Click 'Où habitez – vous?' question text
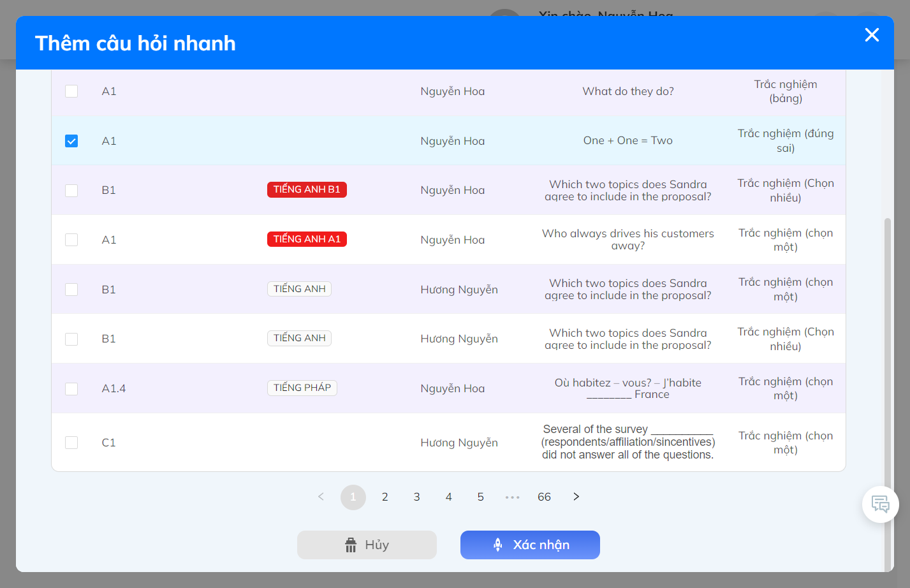Screen dimensions: 910x588 click(628, 388)
